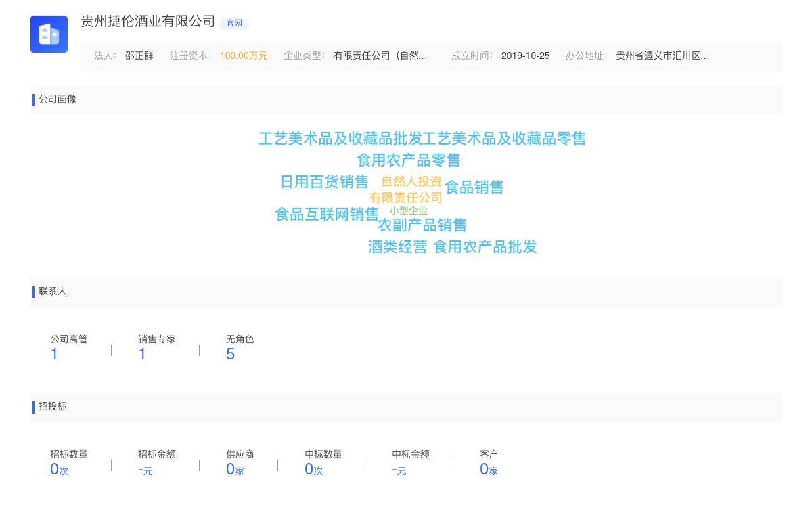This screenshot has height=509, width=812.
Task: Select tag 工艺美术品及收藏品批发
Action: point(340,139)
